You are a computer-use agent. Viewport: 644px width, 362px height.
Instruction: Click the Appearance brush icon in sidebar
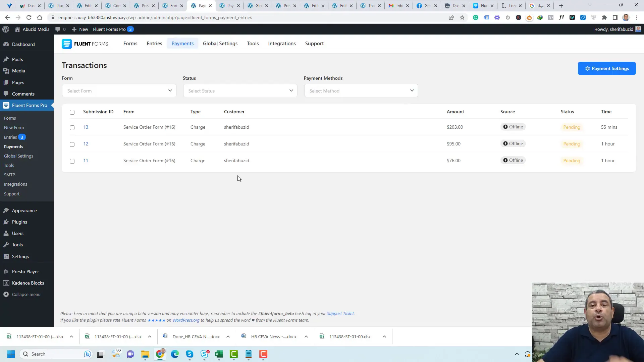6,210
